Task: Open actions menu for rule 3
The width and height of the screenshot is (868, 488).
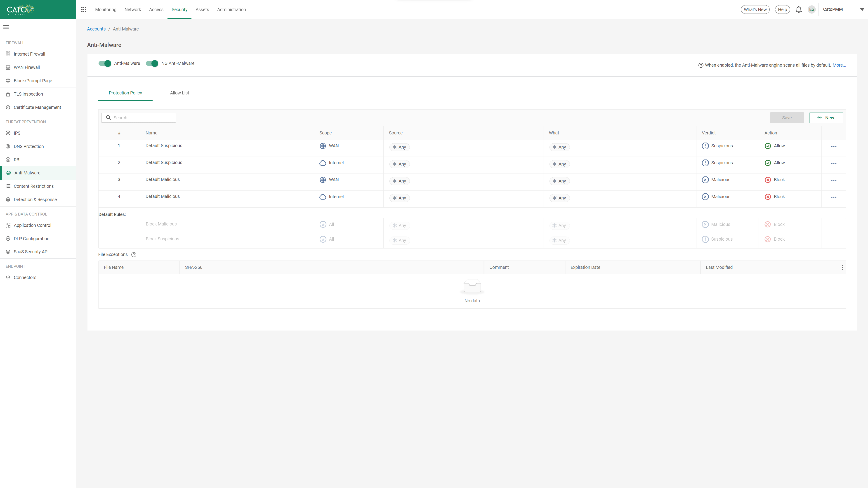Action: (834, 180)
